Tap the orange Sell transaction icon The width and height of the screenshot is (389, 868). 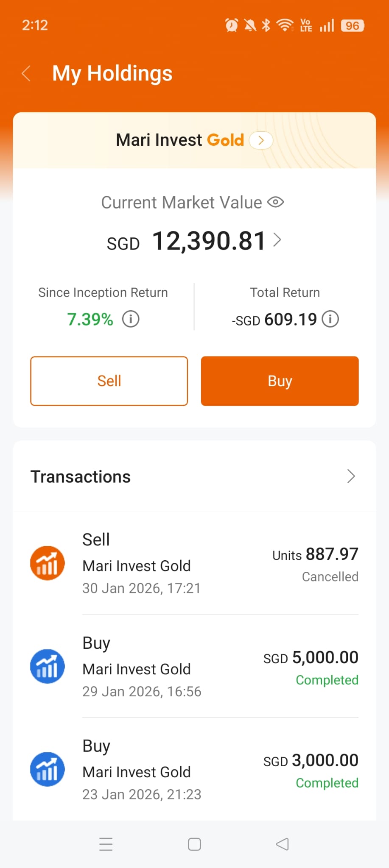coord(48,563)
